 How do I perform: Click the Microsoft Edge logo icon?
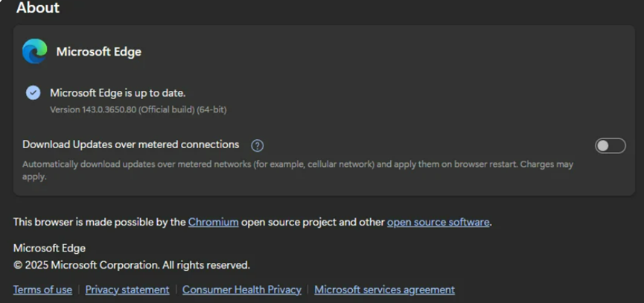(34, 51)
